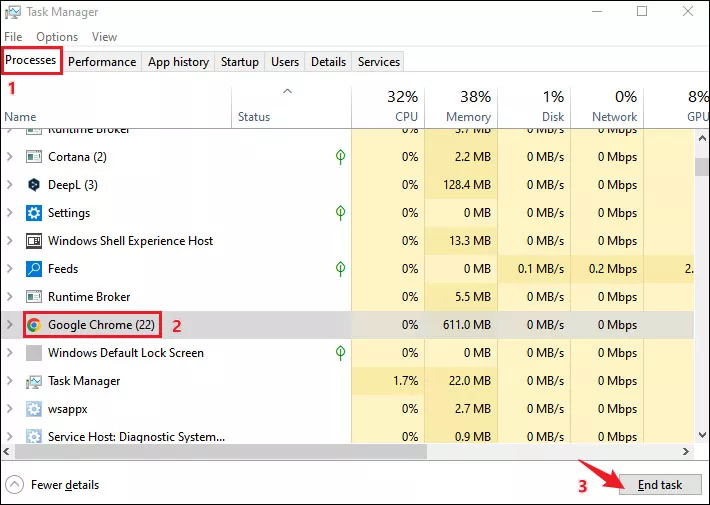Open the App history tab

coord(178,62)
